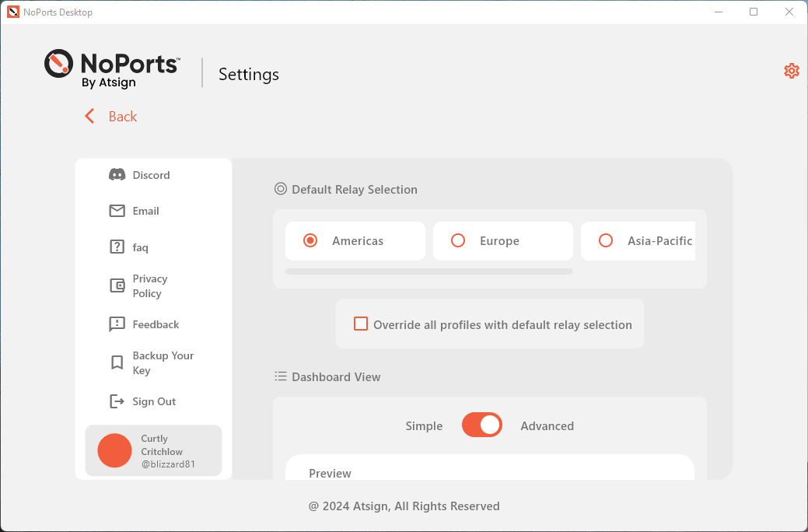Click the Sign Out arrow icon
Image resolution: width=808 pixels, height=532 pixels.
coord(117,401)
